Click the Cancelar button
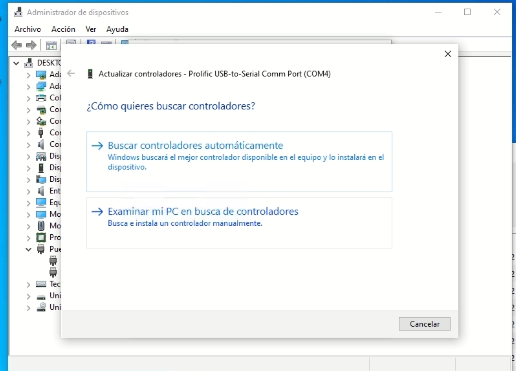This screenshot has width=516, height=371. tap(425, 324)
